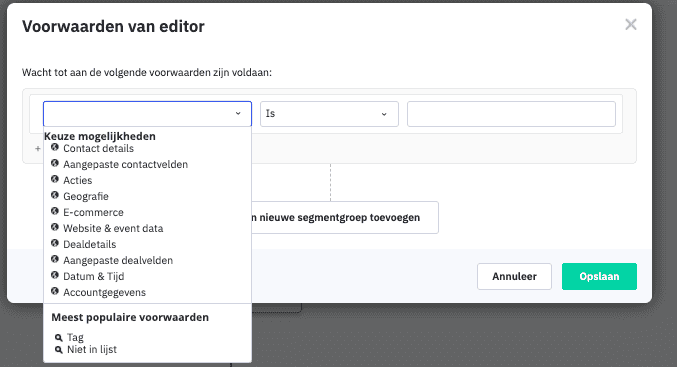
Task: Focus the empty condition value field
Action: coord(511,114)
